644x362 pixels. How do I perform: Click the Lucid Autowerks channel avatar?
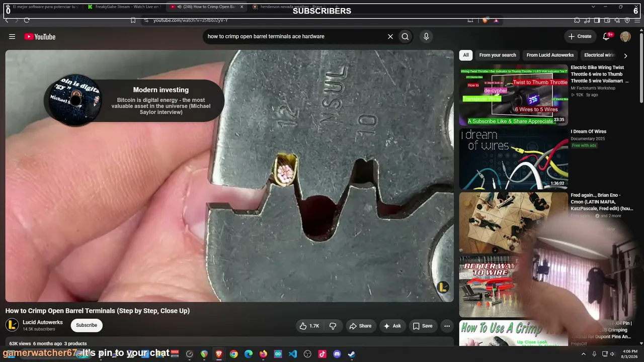12,325
